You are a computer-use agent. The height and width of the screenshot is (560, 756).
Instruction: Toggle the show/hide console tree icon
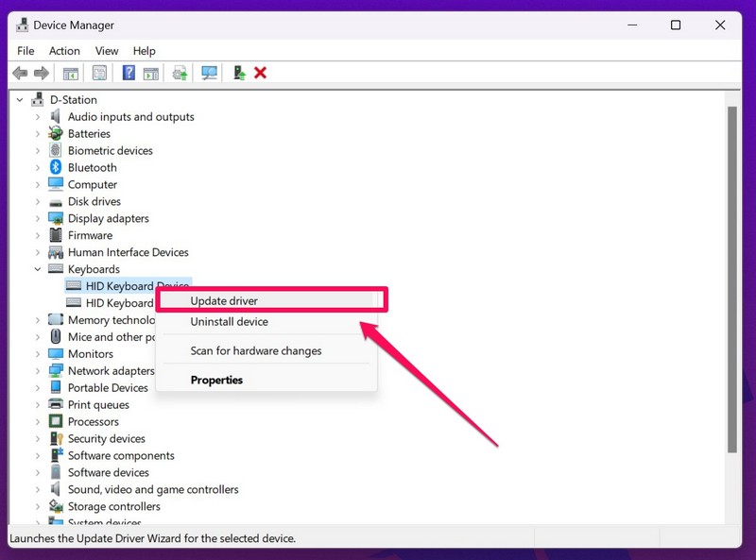(71, 73)
